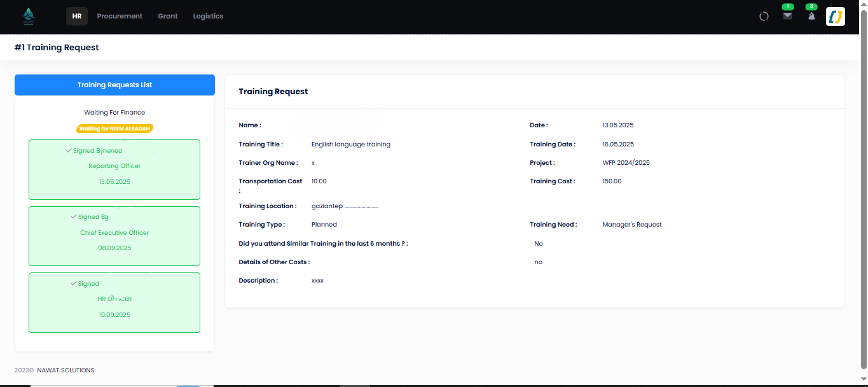Click the 'Signed Bynened' text
Screen dimensions: 868x387
click(x=98, y=151)
